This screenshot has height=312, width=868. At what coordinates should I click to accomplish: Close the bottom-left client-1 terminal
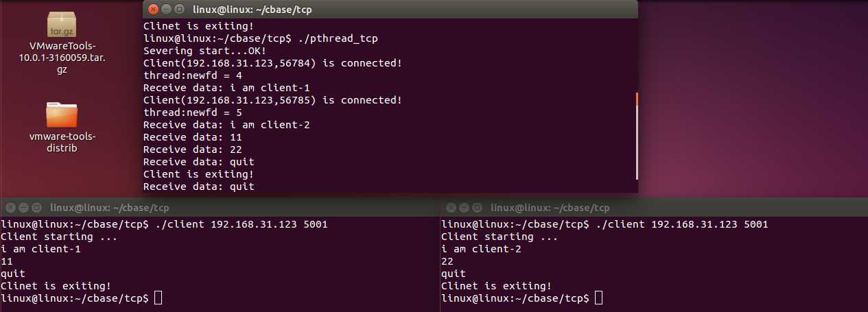pyautogui.click(x=10, y=207)
